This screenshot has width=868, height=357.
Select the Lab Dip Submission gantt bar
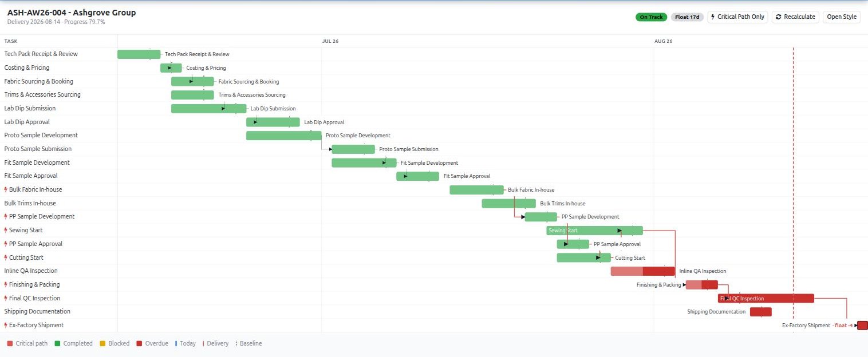click(208, 109)
